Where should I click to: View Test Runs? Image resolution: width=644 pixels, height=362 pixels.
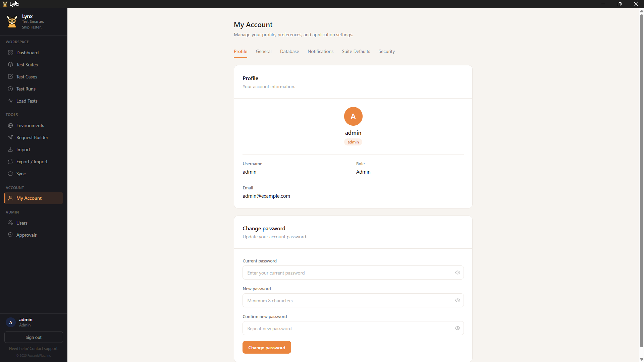(26, 88)
